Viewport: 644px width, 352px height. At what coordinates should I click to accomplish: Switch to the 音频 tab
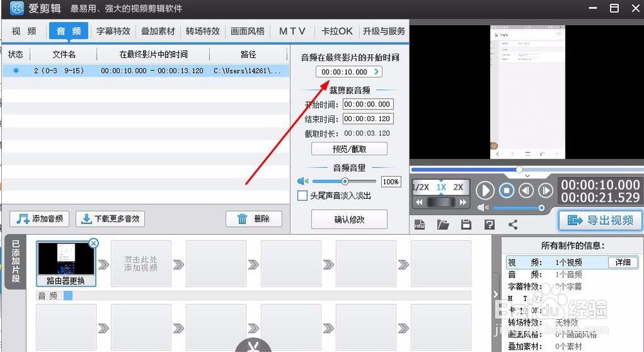[x=69, y=31]
